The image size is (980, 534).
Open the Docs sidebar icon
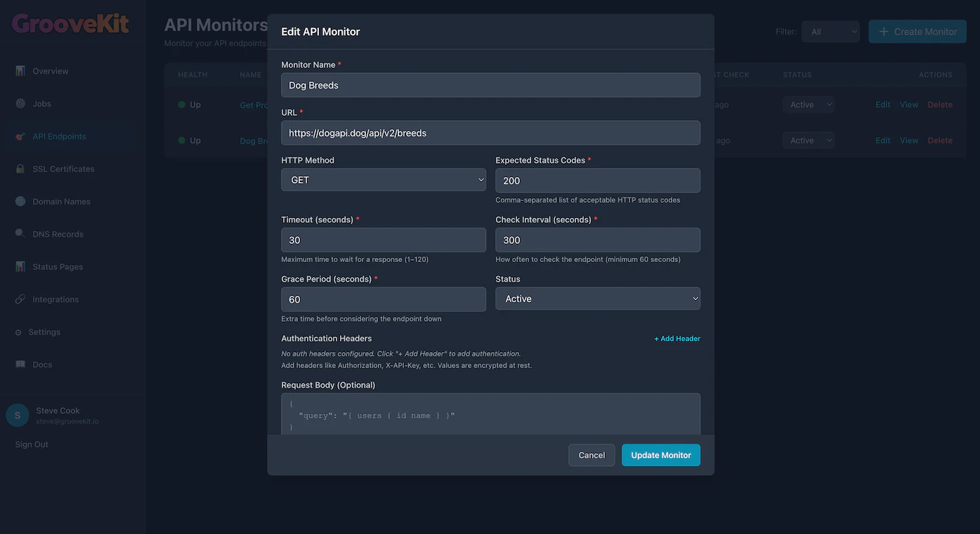[21, 365]
